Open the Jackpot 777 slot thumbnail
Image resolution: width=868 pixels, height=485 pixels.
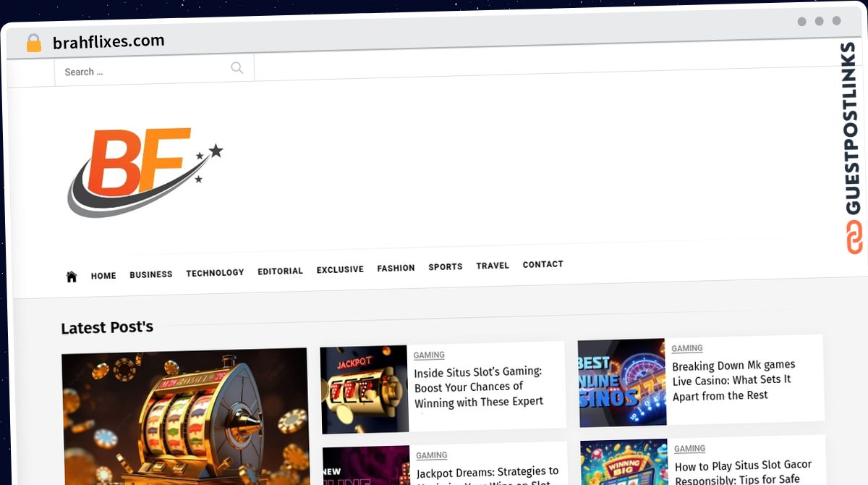coord(365,389)
